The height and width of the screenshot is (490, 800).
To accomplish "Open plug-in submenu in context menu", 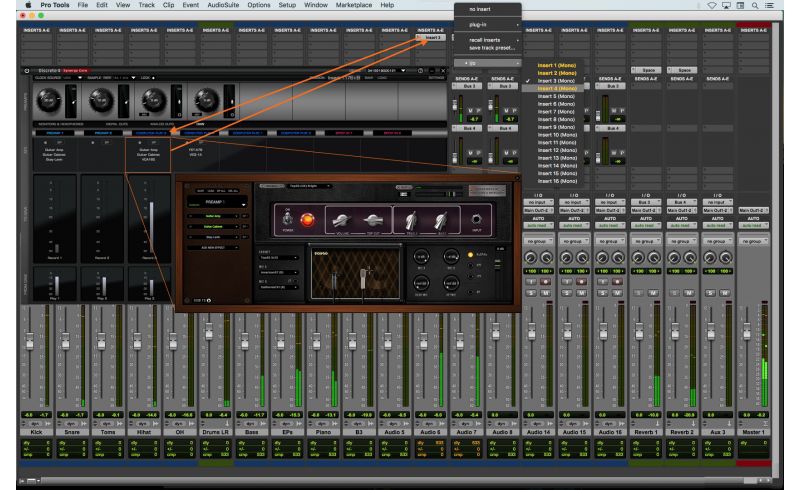I will pyautogui.click(x=487, y=24).
